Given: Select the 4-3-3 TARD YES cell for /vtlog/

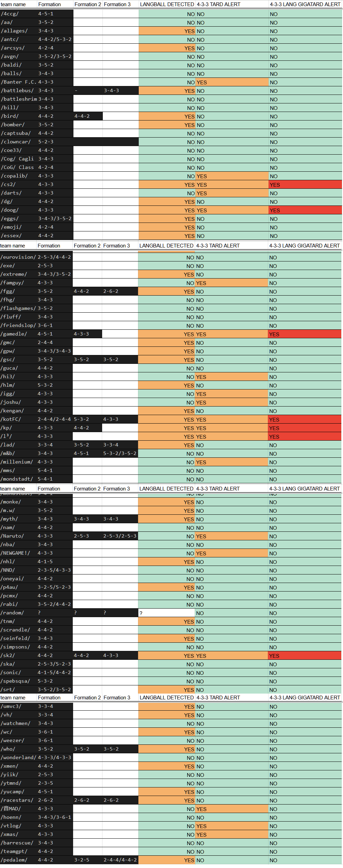Looking at the screenshot, I should click(x=232, y=826).
